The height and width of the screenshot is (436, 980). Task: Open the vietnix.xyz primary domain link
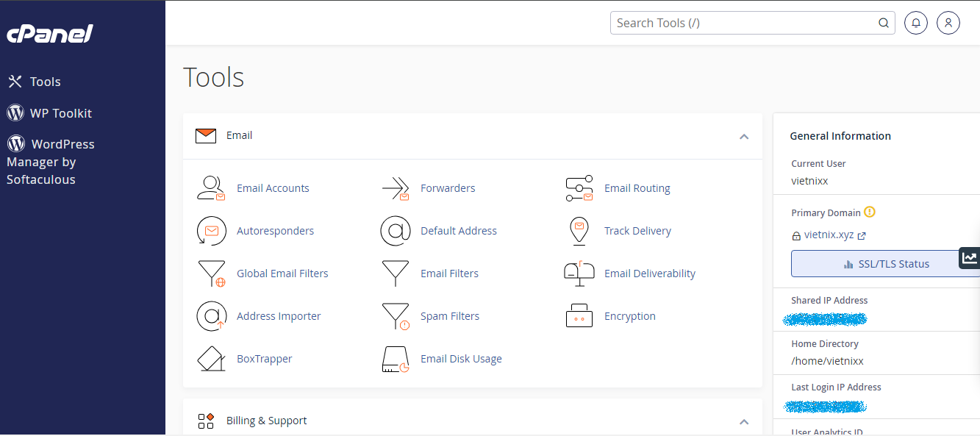coord(829,235)
